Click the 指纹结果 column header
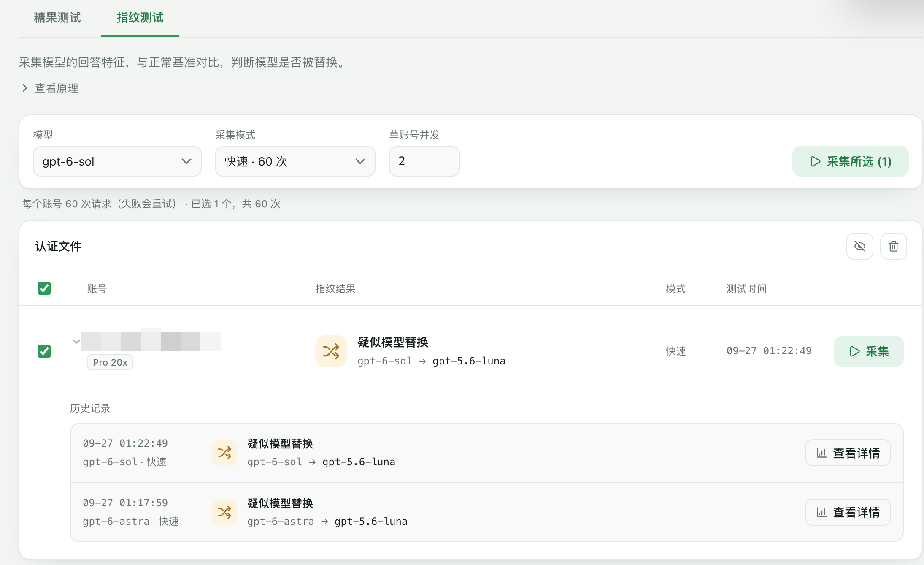This screenshot has width=924, height=565. [335, 289]
